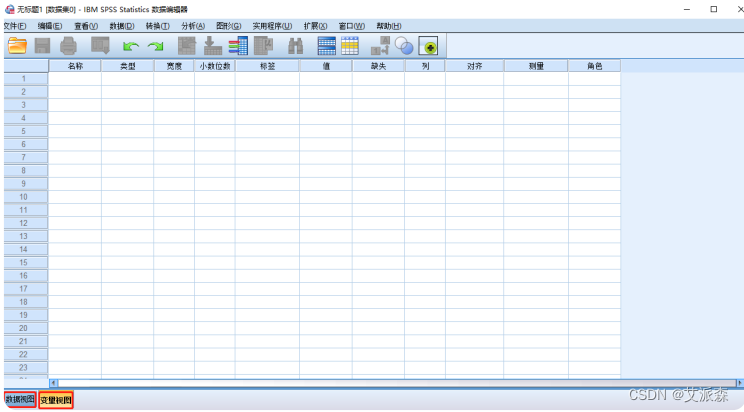This screenshot has height=412, width=744.
Task: Open the Variables info icon with colored lines
Action: (238, 46)
